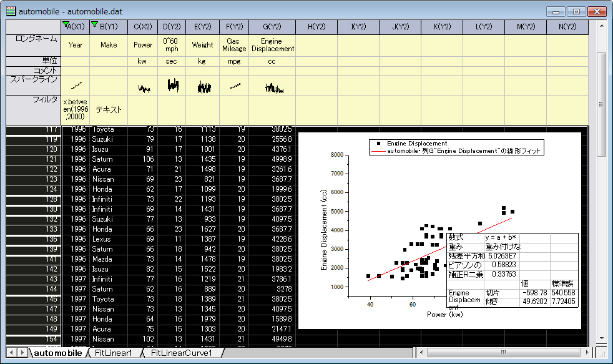Click the worksheet icon in the title bar
Image resolution: width=613 pixels, height=364 pixels.
point(11,11)
